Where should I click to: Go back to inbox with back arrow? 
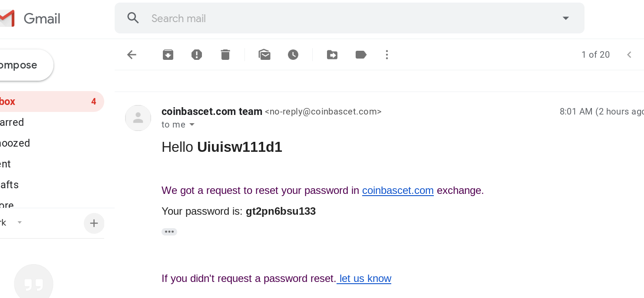point(132,55)
